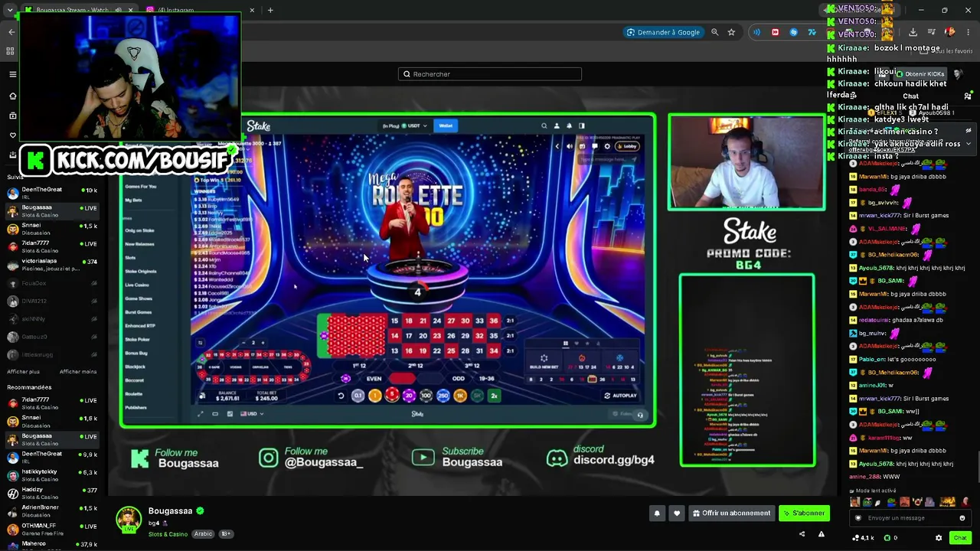This screenshot has height=551, width=980.
Task: Open the chat users list icon
Action: [969, 96]
